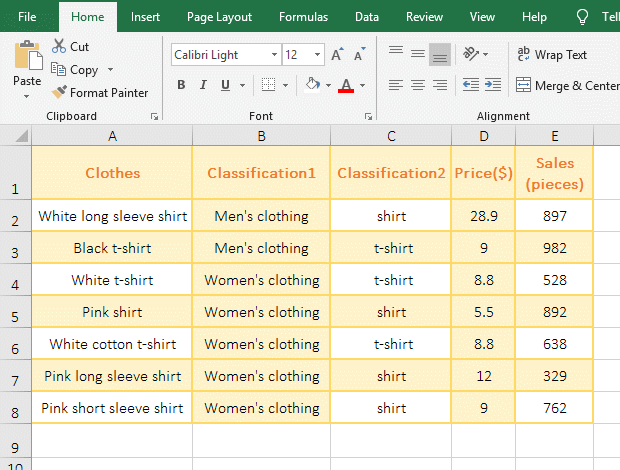Switch to the Insert tab
The height and width of the screenshot is (470, 620).
tap(145, 17)
